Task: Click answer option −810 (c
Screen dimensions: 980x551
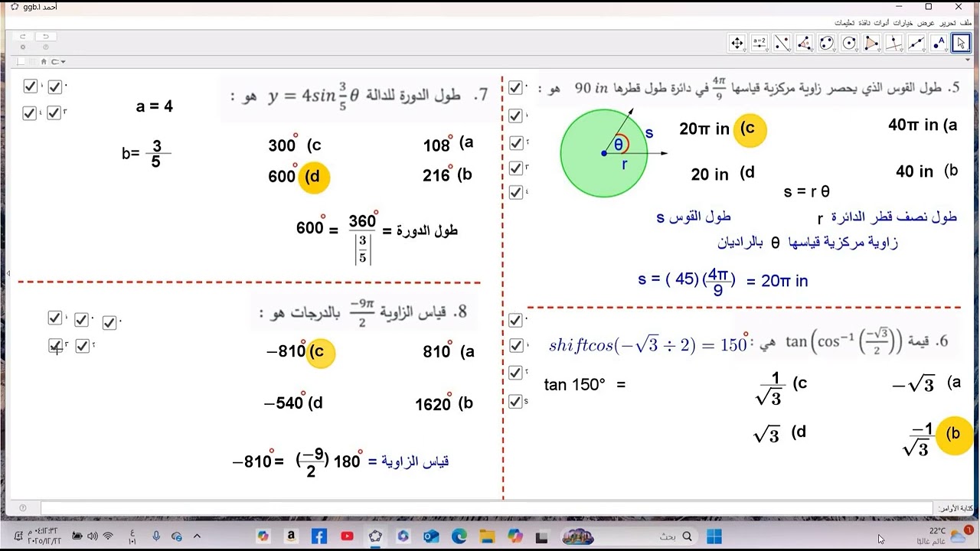Action: (x=300, y=352)
